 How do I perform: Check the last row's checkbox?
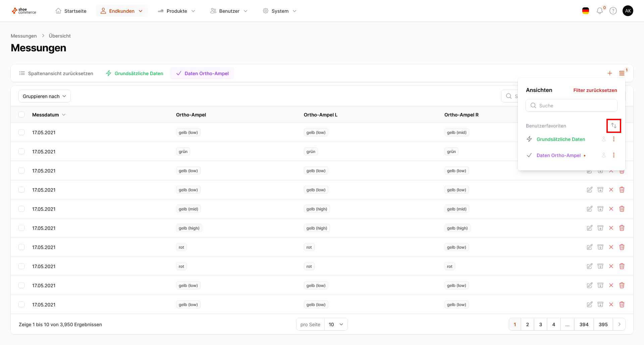coord(21,304)
